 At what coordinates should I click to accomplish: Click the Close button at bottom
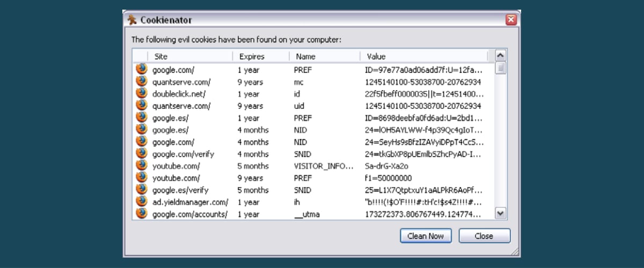click(484, 236)
